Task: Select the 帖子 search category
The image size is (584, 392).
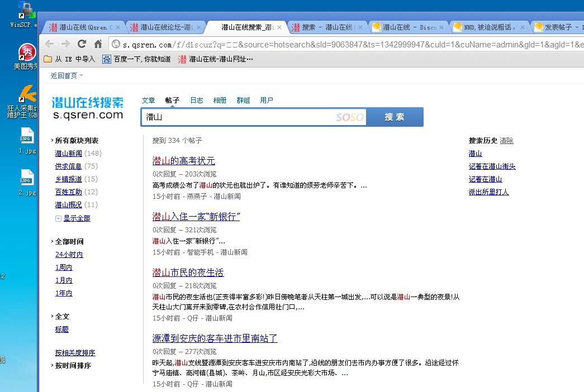Action: [x=172, y=100]
